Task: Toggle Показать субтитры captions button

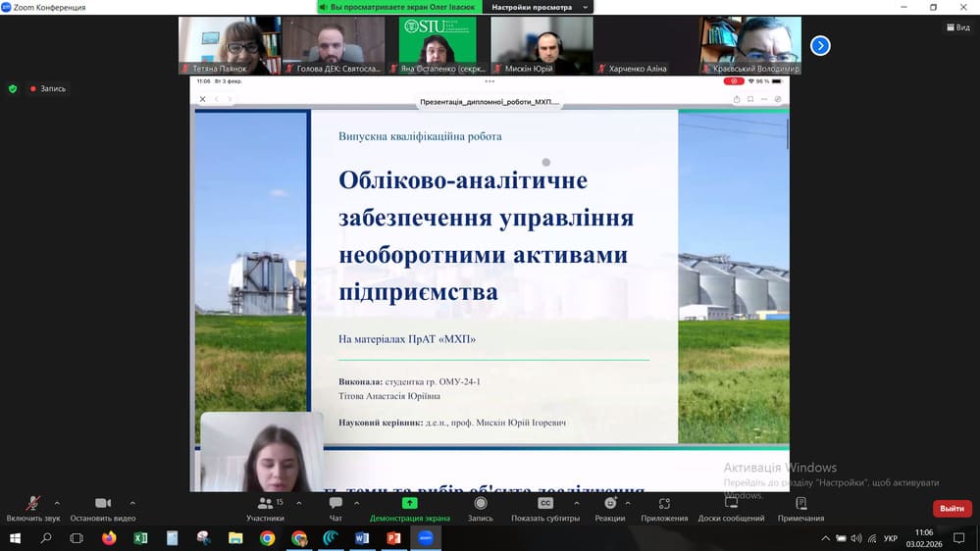Action: tap(545, 503)
